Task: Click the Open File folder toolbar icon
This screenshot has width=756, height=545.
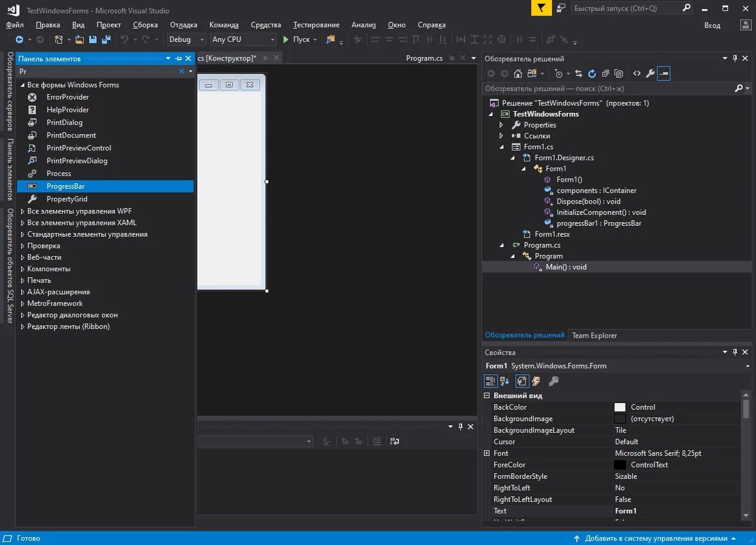Action: click(79, 39)
